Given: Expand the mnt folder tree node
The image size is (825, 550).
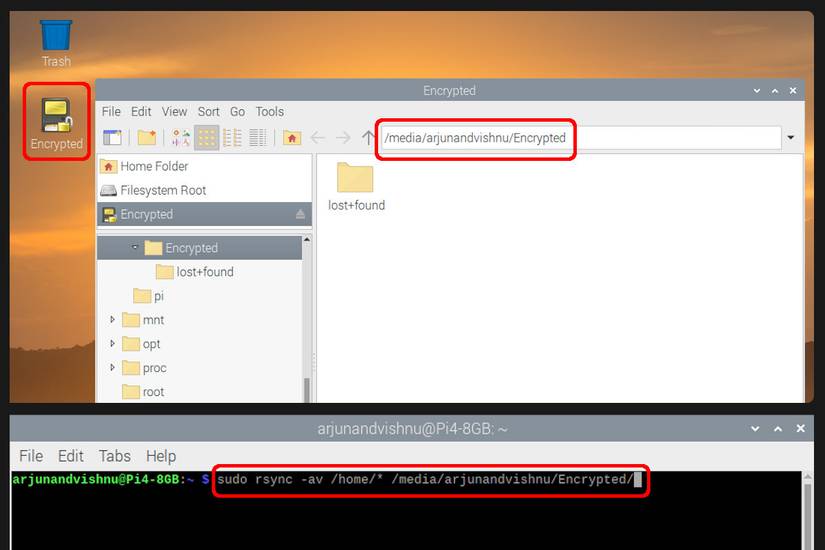Looking at the screenshot, I should tap(112, 319).
